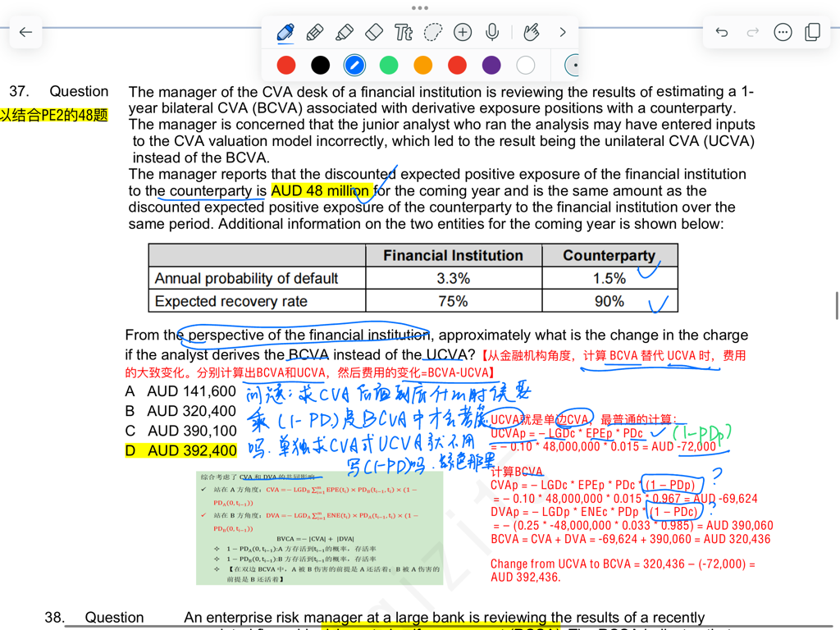The height and width of the screenshot is (630, 840).
Task: Pick the selected blue color swatch
Action: click(354, 66)
